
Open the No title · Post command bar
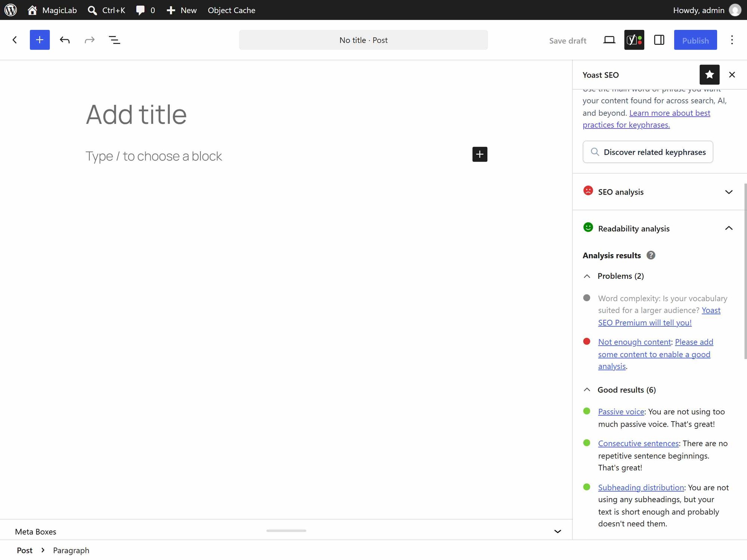[363, 40]
